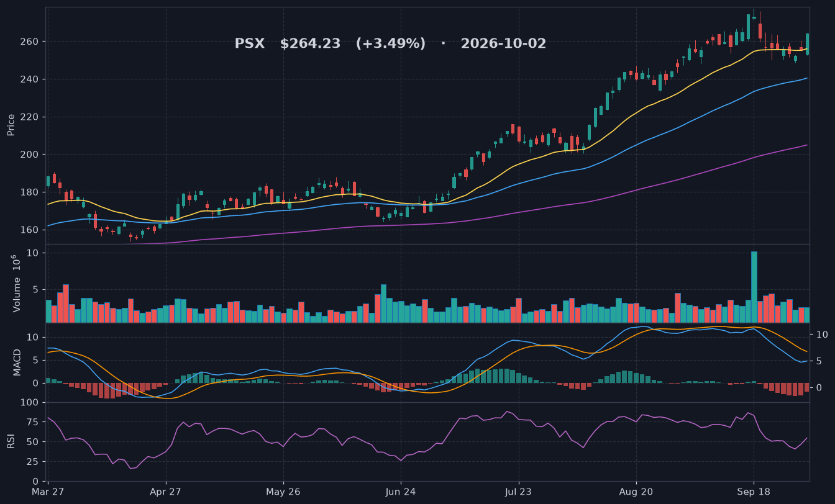
Task: Select the Apr 27 date tick label
Action: (166, 492)
